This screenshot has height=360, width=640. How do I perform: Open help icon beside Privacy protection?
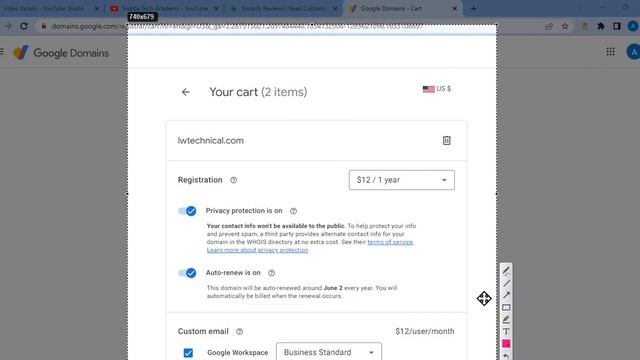pos(293,211)
